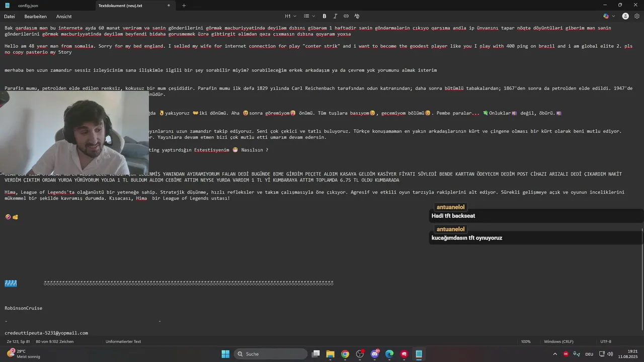Click the UTF-8 encoding indicator
The image size is (644, 362).
pyautogui.click(x=606, y=341)
